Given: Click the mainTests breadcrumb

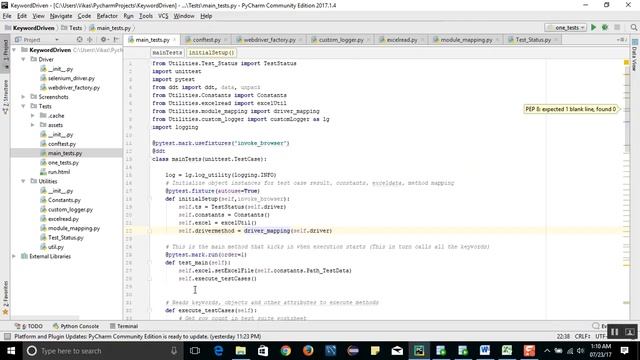Looking at the screenshot, I should point(167,53).
